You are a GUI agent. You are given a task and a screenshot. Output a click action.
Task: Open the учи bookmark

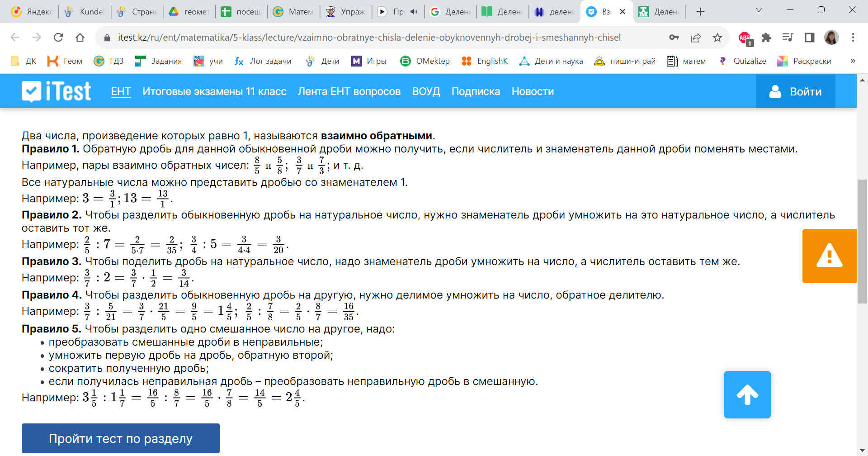(208, 61)
